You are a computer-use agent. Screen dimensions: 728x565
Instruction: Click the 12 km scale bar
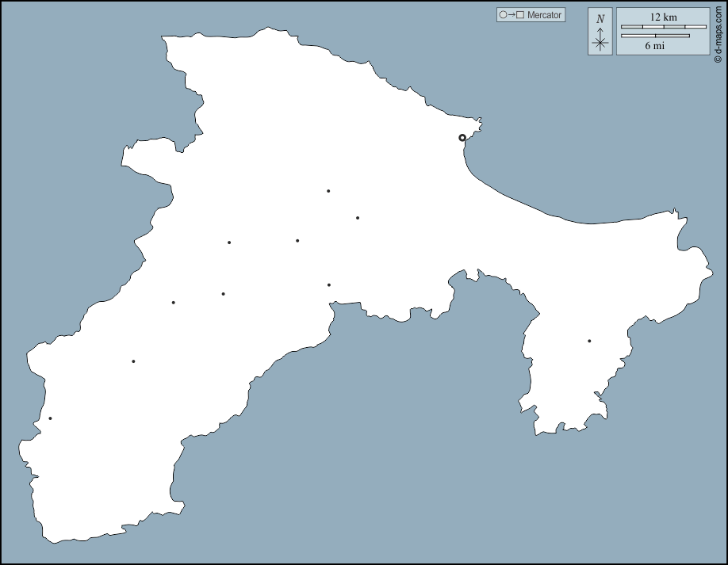(x=663, y=27)
